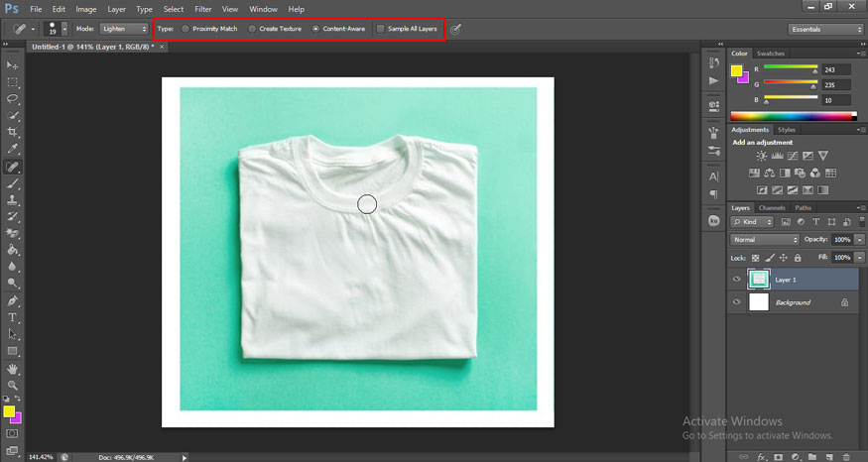
Task: Toggle layer filtering switch on or off
Action: pyautogui.click(x=862, y=221)
